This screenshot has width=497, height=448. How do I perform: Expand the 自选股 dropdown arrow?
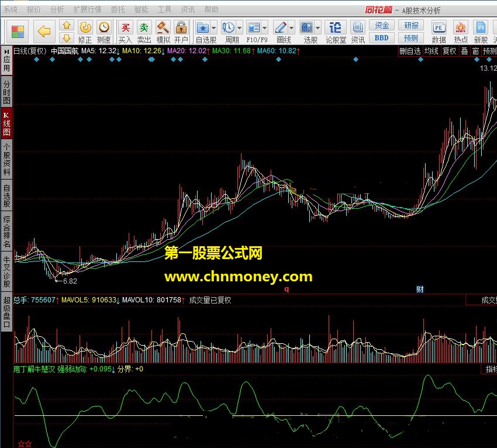213,28
